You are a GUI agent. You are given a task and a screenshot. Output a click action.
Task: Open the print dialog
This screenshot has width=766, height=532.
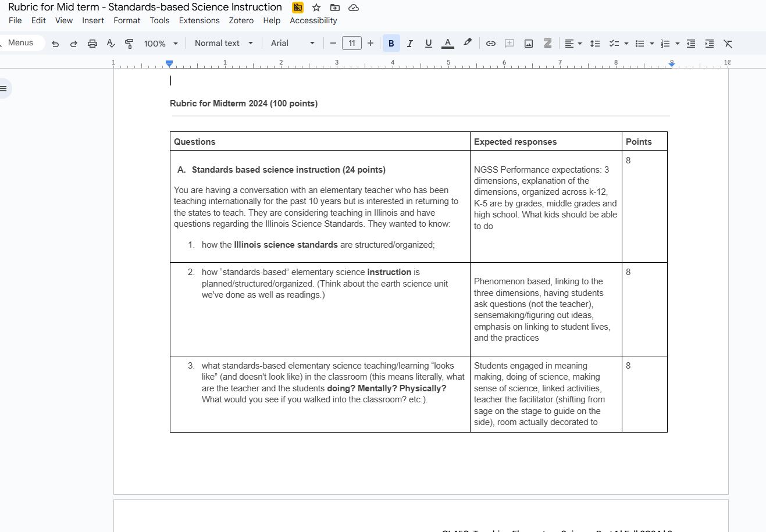click(x=92, y=43)
